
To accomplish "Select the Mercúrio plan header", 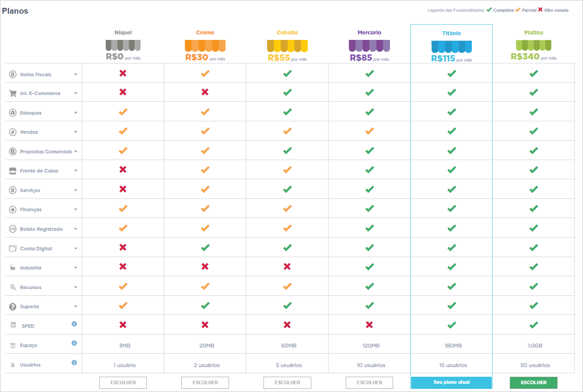I will 369,32.
